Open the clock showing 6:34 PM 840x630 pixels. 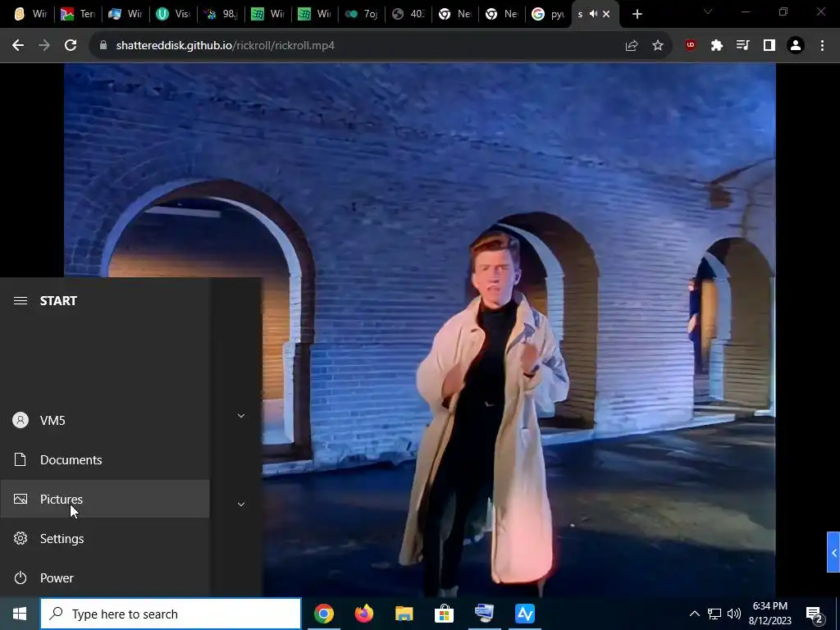coord(769,614)
